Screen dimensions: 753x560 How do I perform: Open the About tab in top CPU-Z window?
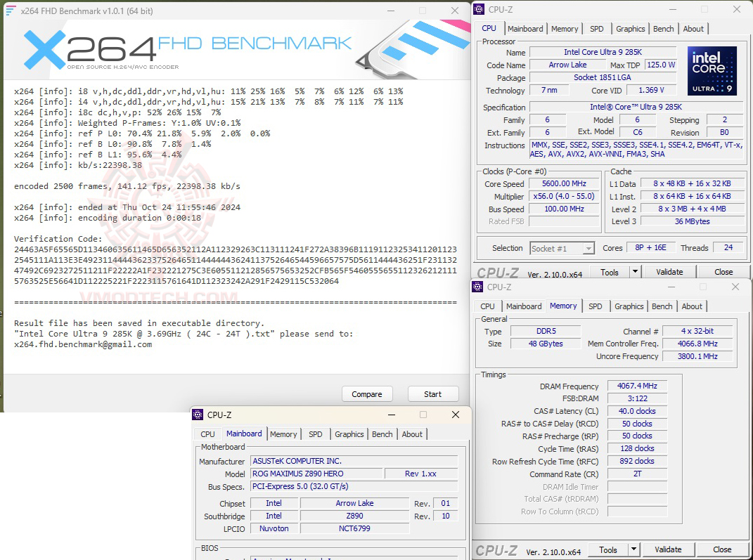click(x=693, y=29)
